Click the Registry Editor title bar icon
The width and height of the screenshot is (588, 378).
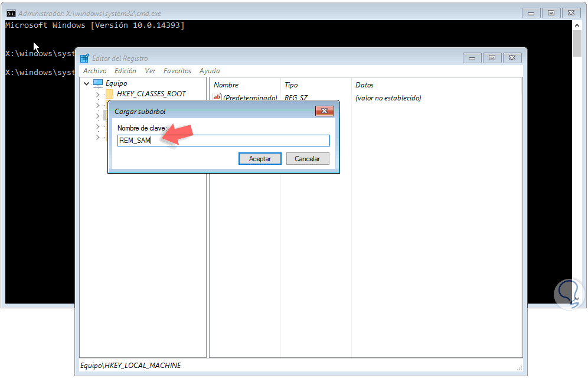click(85, 58)
